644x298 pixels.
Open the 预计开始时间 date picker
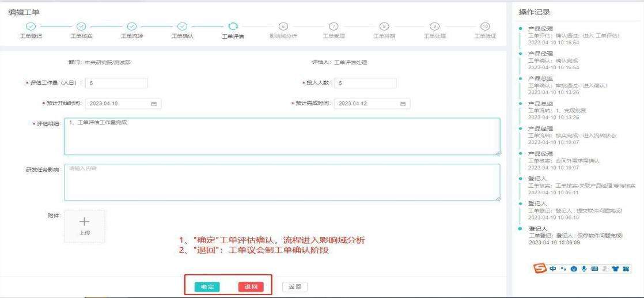123,104
